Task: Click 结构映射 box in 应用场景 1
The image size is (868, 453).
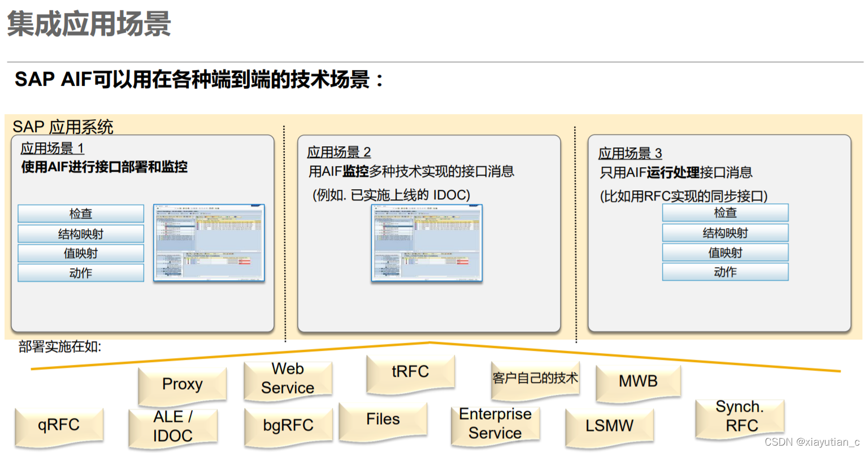Action: coord(81,234)
